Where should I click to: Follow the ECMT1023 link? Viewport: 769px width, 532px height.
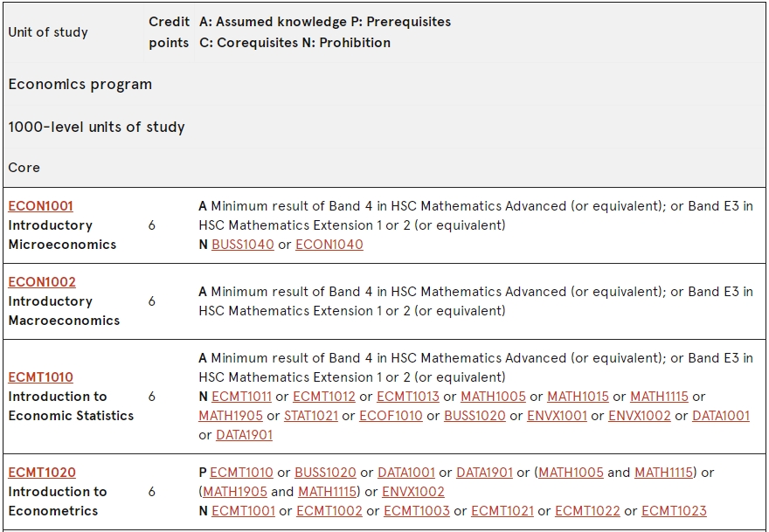674,510
